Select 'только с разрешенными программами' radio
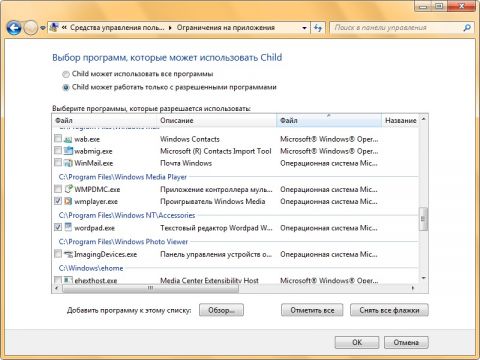Screen dimensions: 480x360 (66, 87)
